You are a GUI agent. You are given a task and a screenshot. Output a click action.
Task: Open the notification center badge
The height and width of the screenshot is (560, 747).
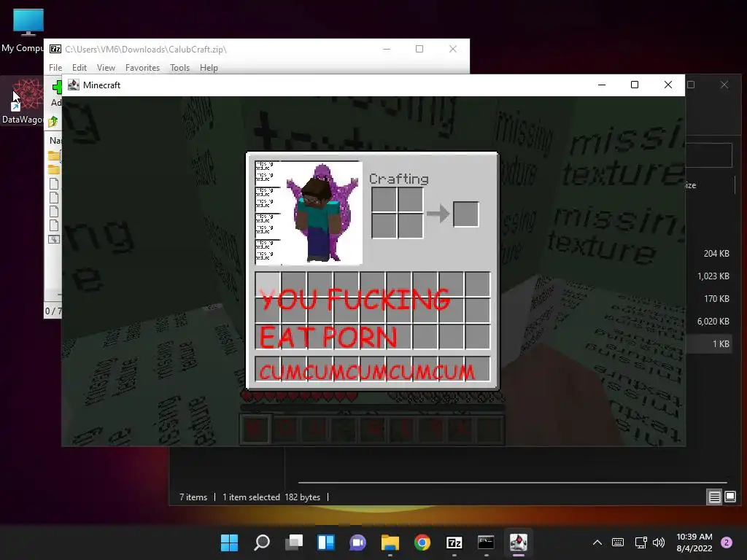pos(727,542)
